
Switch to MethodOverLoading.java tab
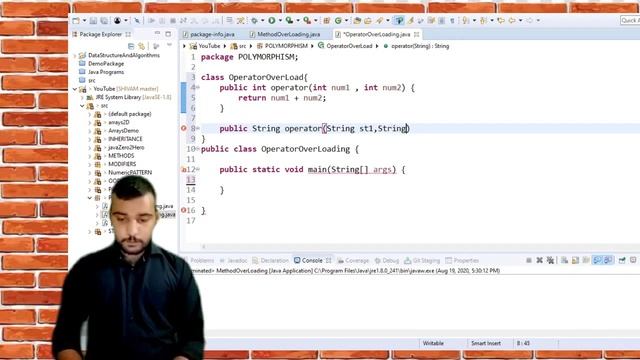pyautogui.click(x=285, y=34)
